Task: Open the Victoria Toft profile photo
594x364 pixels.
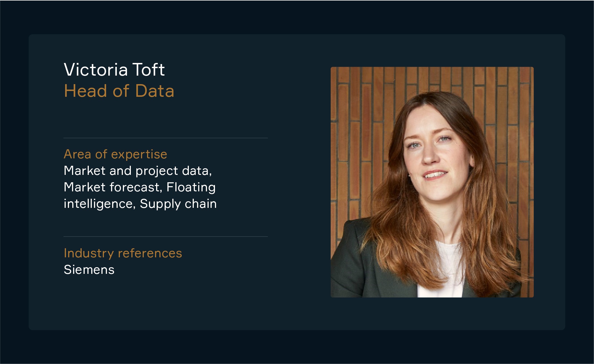Action: tap(432, 182)
